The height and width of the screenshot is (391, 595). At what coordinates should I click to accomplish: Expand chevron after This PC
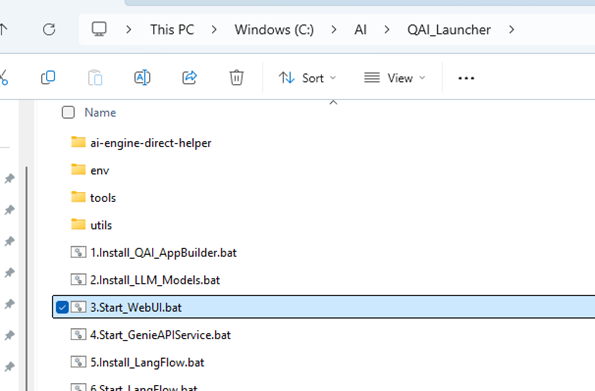click(214, 29)
